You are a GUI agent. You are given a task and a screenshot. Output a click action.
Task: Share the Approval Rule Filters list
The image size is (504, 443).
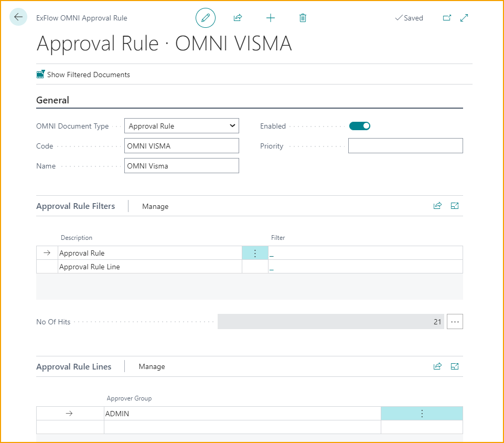437,206
